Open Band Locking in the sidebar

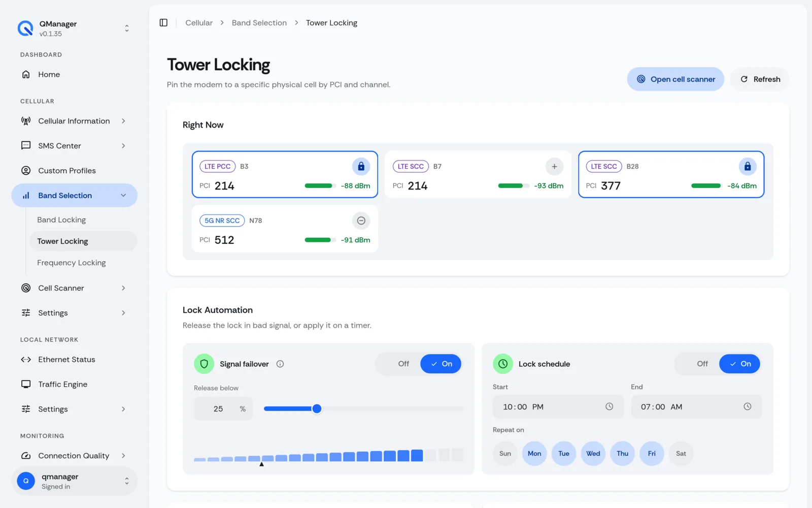61,220
